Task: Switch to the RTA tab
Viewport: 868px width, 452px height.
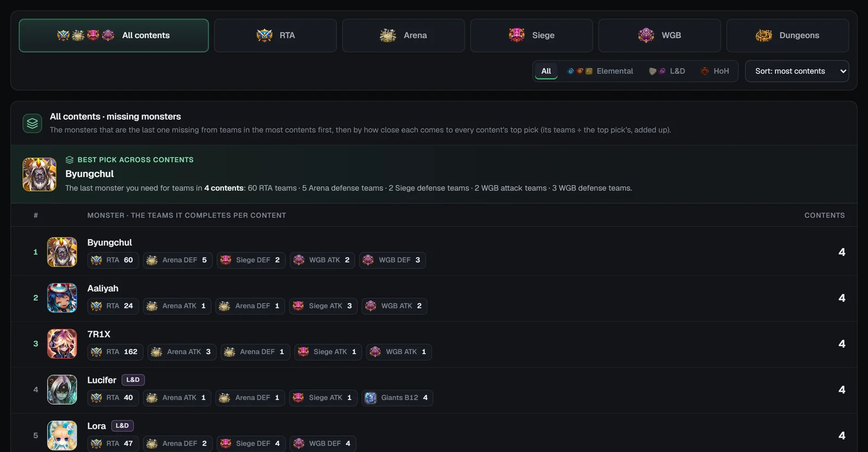Action: tap(275, 35)
